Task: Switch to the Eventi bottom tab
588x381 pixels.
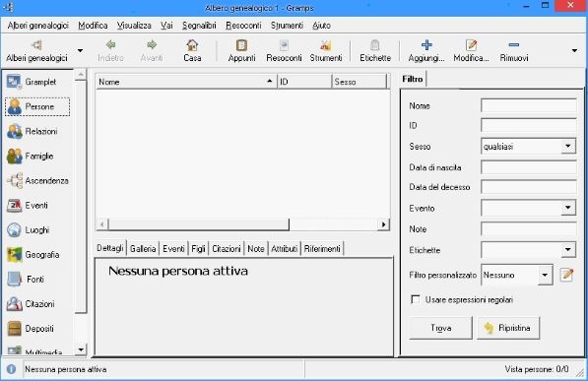Action: click(x=173, y=249)
